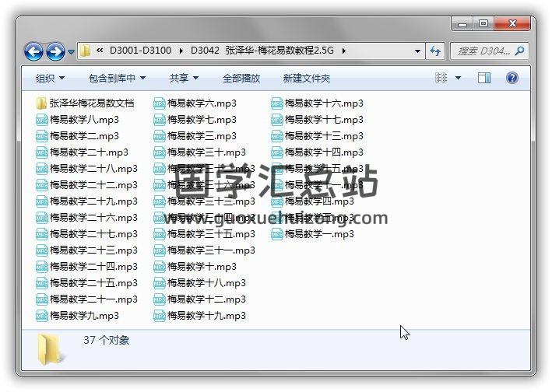Viewport: 552px width, 392px height.
Task: Select the icon of 梅易教学二十八.mp3
Action: coord(41,169)
